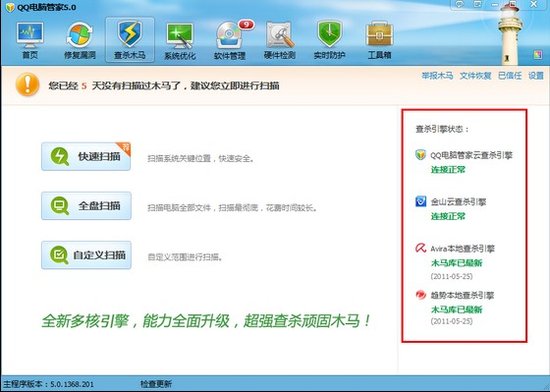Click the 举报木马 report trojan link
The width and height of the screenshot is (550, 392).
(x=437, y=75)
